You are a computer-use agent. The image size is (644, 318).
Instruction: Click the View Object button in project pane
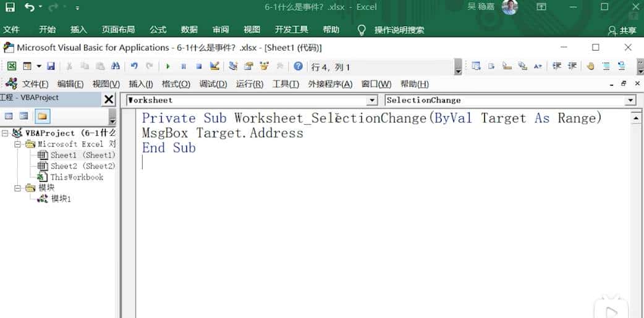click(x=24, y=116)
